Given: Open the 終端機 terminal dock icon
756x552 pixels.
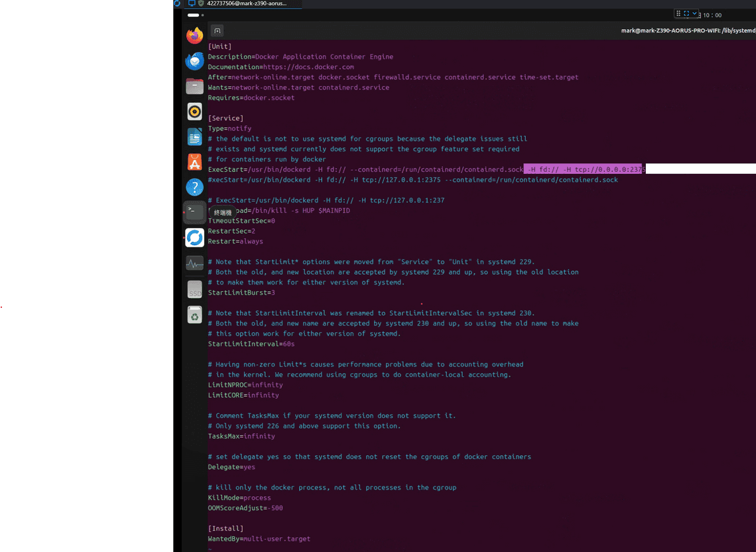Looking at the screenshot, I should 194,212.
